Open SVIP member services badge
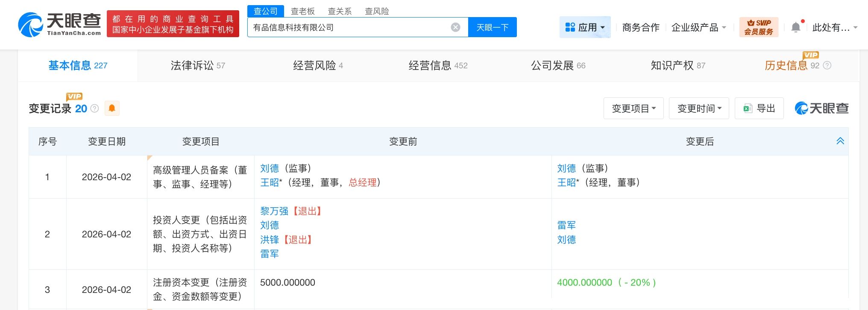 tap(759, 27)
